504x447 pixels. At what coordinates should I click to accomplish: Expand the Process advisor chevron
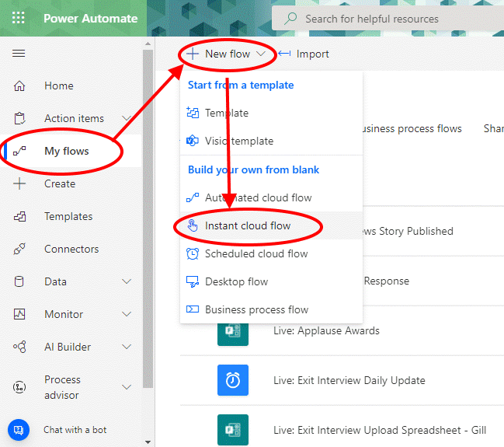coord(127,387)
